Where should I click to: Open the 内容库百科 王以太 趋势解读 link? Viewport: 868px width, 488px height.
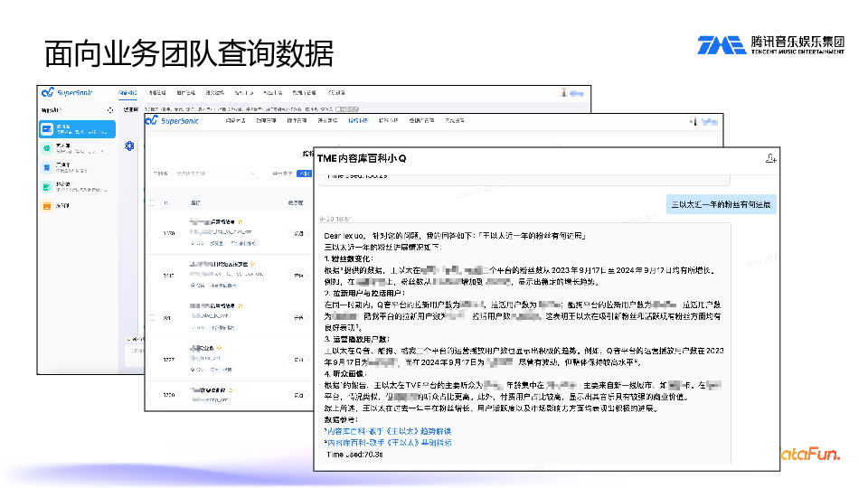389,431
